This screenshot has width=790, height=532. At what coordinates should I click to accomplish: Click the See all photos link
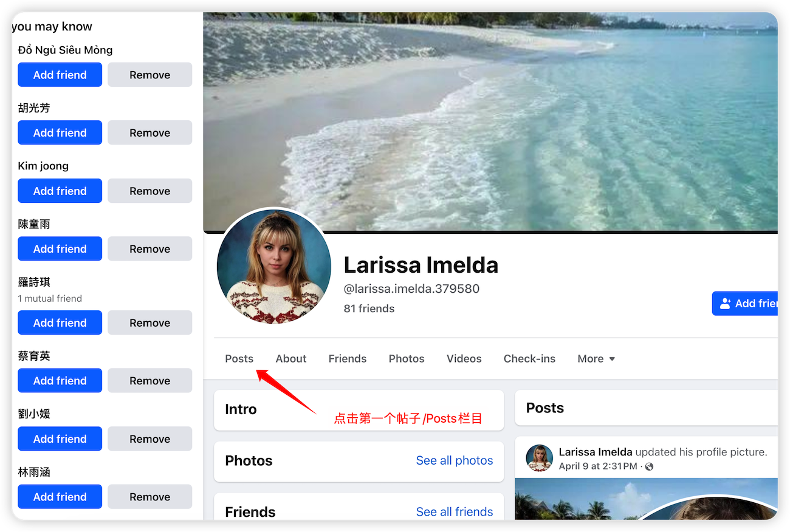point(454,460)
